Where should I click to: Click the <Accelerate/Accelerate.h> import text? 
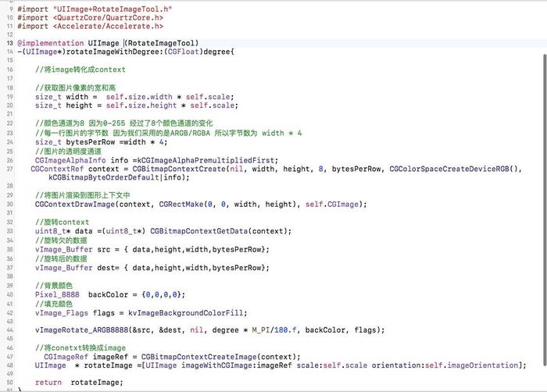(x=108, y=26)
